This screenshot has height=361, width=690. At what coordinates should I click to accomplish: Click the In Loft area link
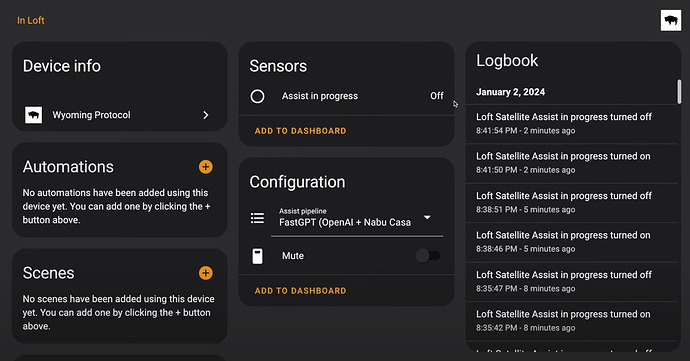(31, 20)
